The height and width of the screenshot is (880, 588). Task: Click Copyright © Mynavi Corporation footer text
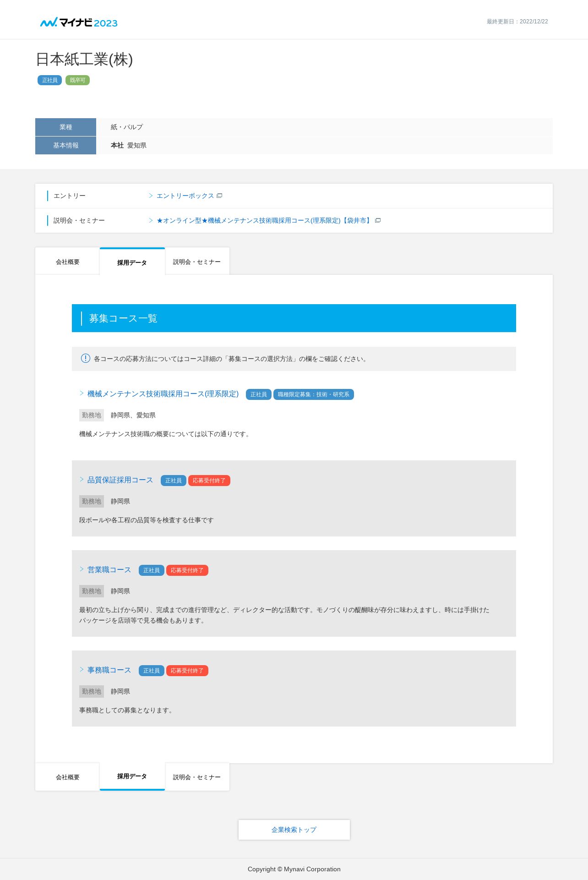coord(294,869)
